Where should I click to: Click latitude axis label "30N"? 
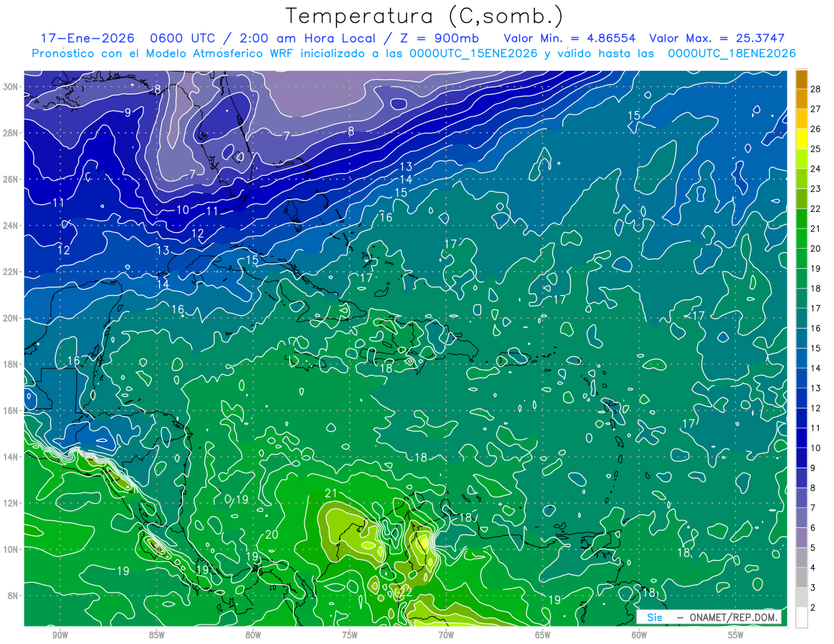coord(10,87)
